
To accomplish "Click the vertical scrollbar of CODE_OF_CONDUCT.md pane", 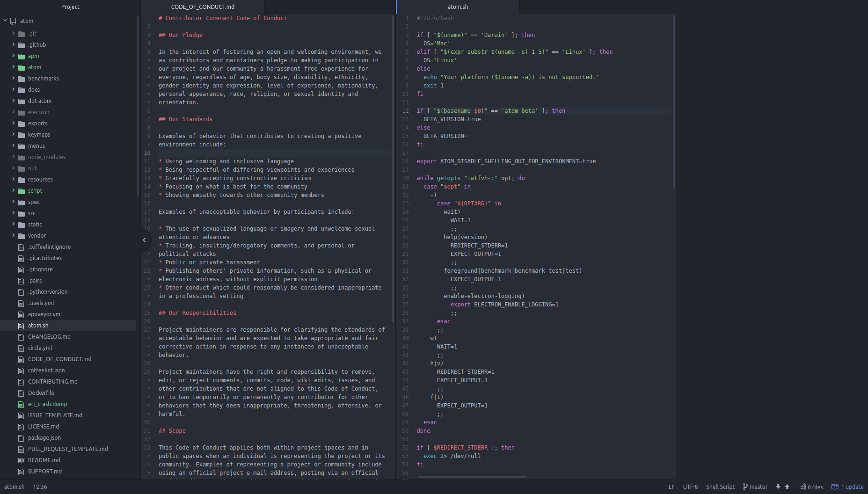I will tap(393, 169).
